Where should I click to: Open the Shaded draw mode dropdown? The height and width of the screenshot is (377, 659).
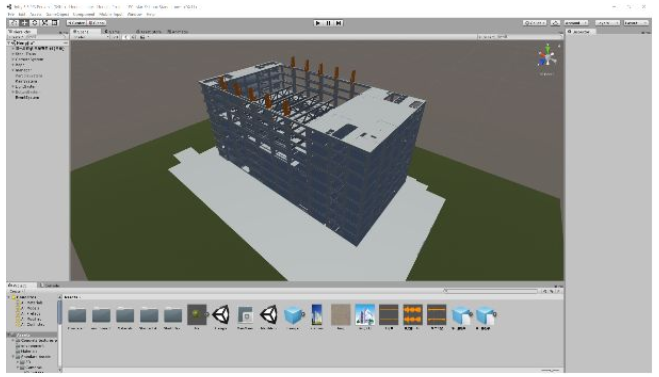(x=91, y=37)
